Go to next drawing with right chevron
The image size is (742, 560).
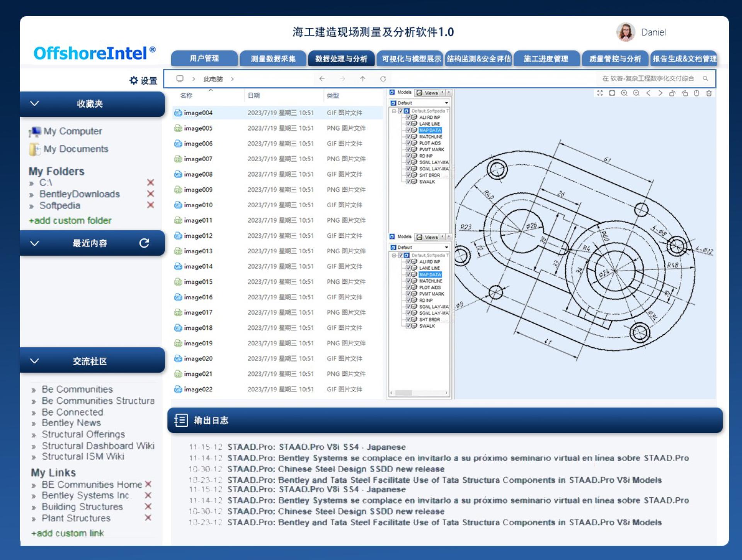coord(660,93)
